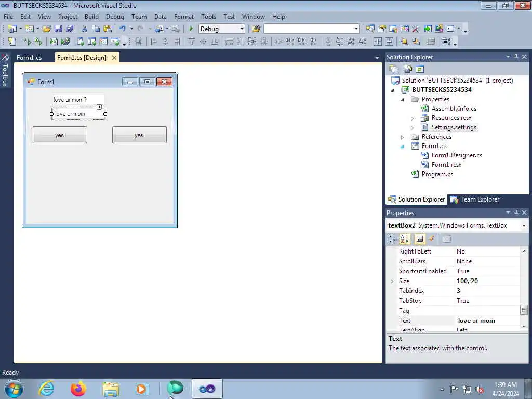
Task: Collapse the Properties folder node
Action: [x=403, y=100]
